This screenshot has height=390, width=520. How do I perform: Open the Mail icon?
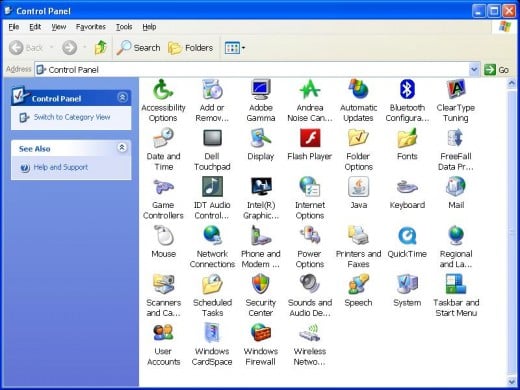456,187
